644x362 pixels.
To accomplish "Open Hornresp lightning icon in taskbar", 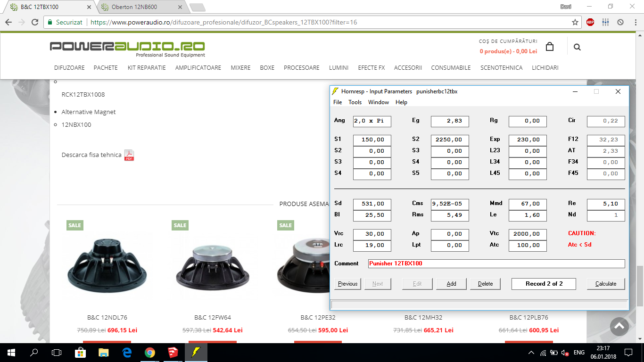I will (195, 352).
